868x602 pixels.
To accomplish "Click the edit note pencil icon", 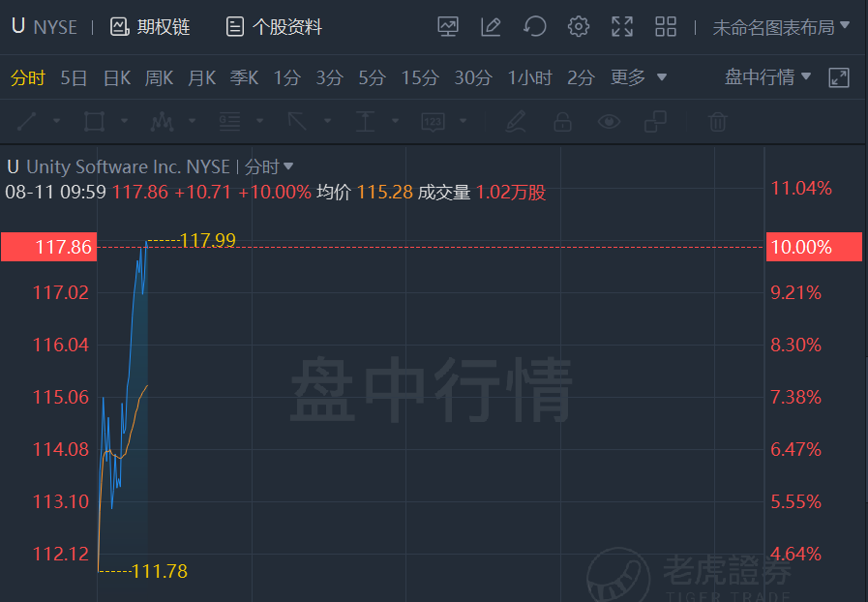I will point(491,26).
